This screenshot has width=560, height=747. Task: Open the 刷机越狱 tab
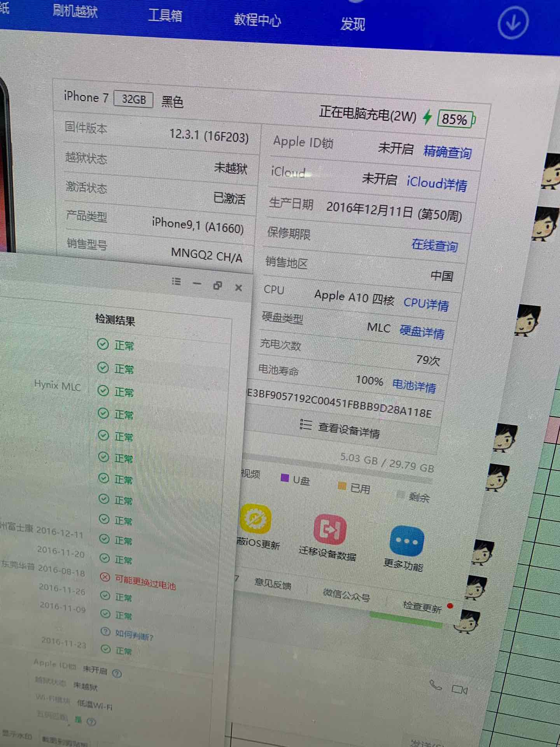(x=75, y=11)
